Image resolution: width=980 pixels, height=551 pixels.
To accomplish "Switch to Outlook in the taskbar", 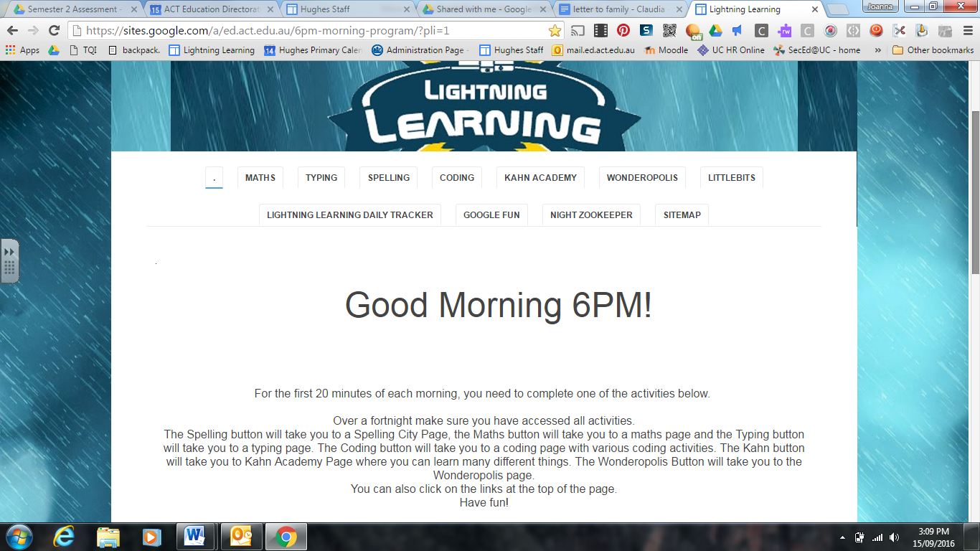I will 241,537.
